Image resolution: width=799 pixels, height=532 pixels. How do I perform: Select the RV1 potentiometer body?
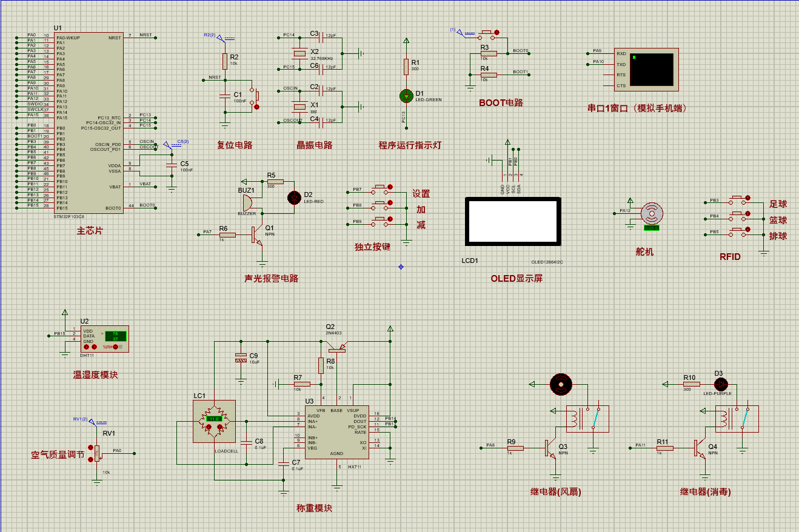pos(97,453)
